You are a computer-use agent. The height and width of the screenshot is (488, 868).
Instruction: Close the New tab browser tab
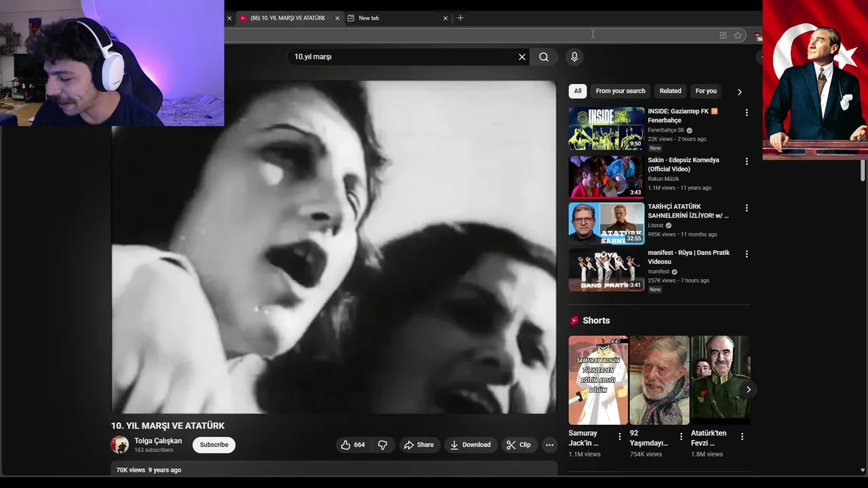446,18
